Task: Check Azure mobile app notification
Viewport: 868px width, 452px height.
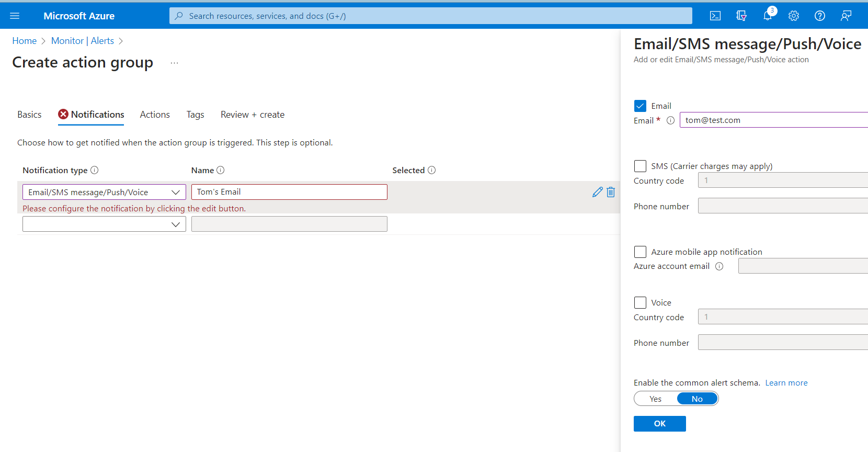Action: (x=640, y=252)
